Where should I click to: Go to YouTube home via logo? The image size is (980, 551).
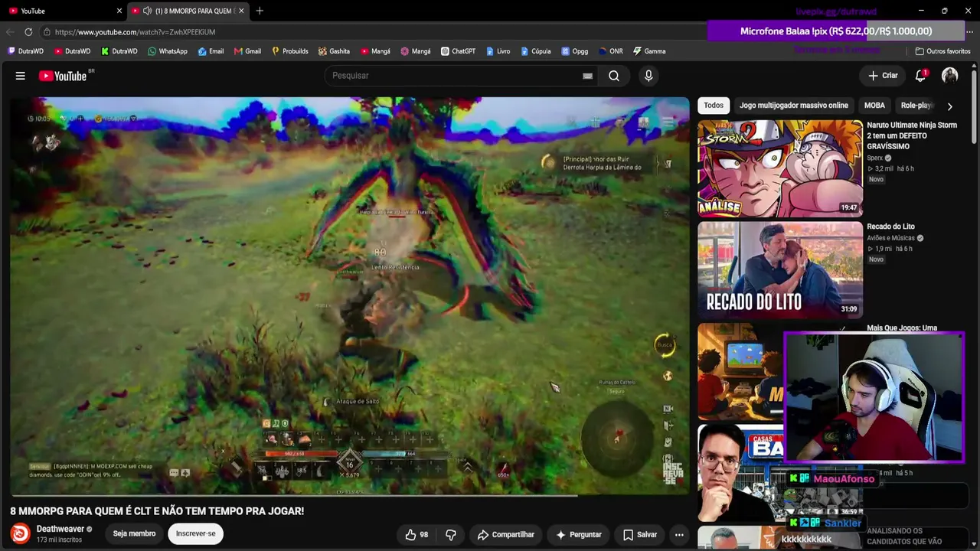63,76
